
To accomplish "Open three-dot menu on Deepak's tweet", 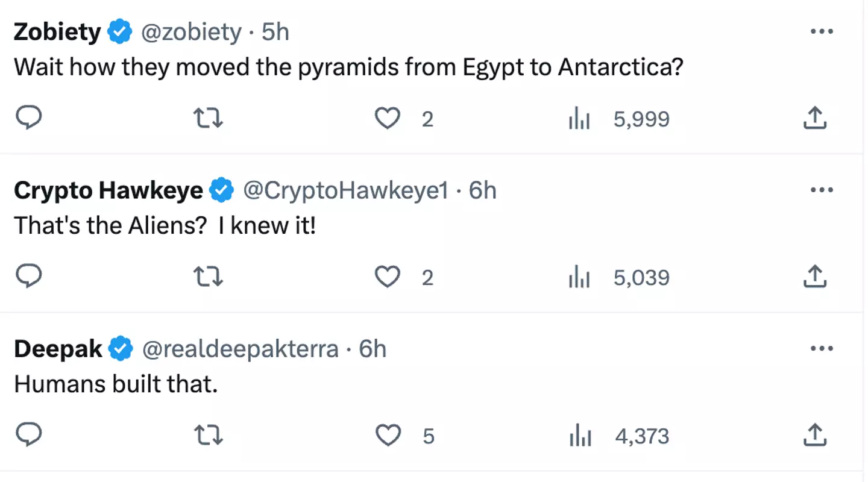I will click(x=821, y=348).
